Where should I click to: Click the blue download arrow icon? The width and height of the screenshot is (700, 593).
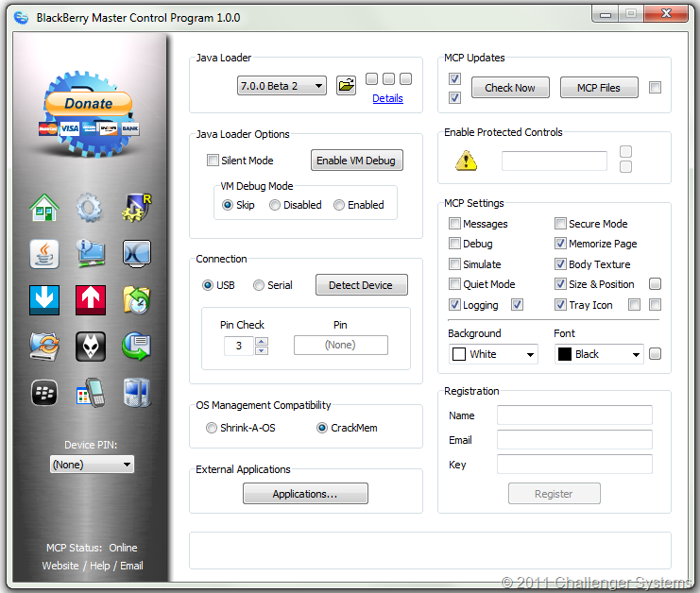(x=44, y=300)
